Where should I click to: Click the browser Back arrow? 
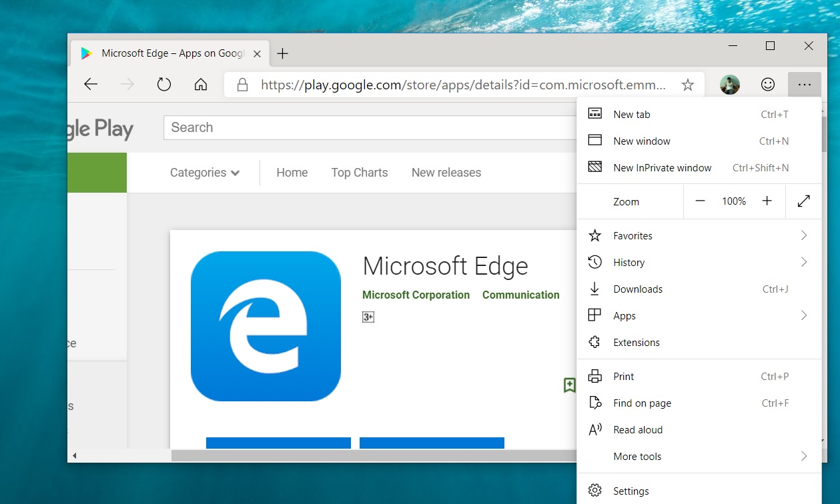click(x=91, y=85)
